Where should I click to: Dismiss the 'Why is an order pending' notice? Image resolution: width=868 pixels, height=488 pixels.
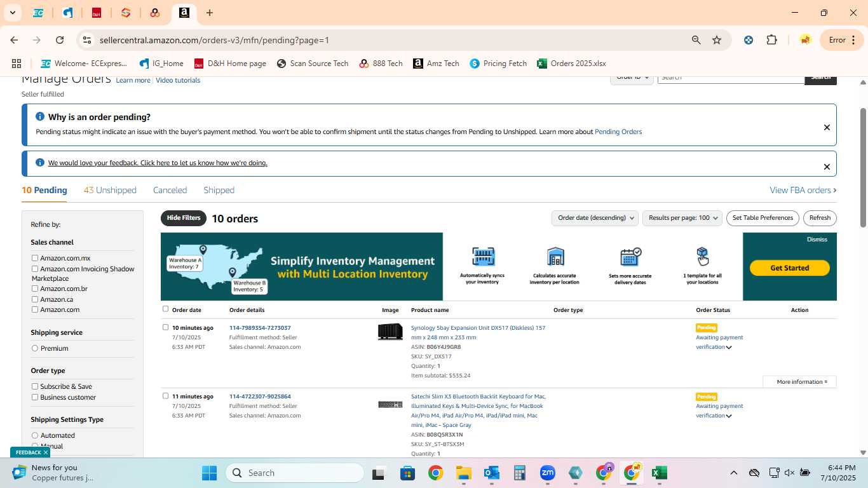[x=827, y=127]
